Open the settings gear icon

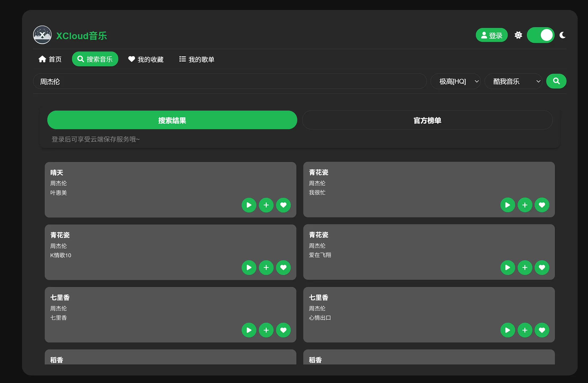tap(518, 35)
